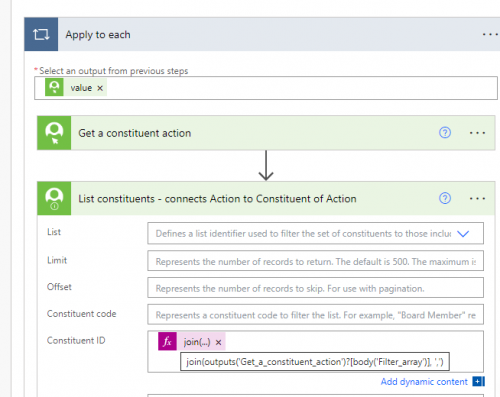Click the value token's connector icon
500x397 pixels.
click(x=54, y=87)
